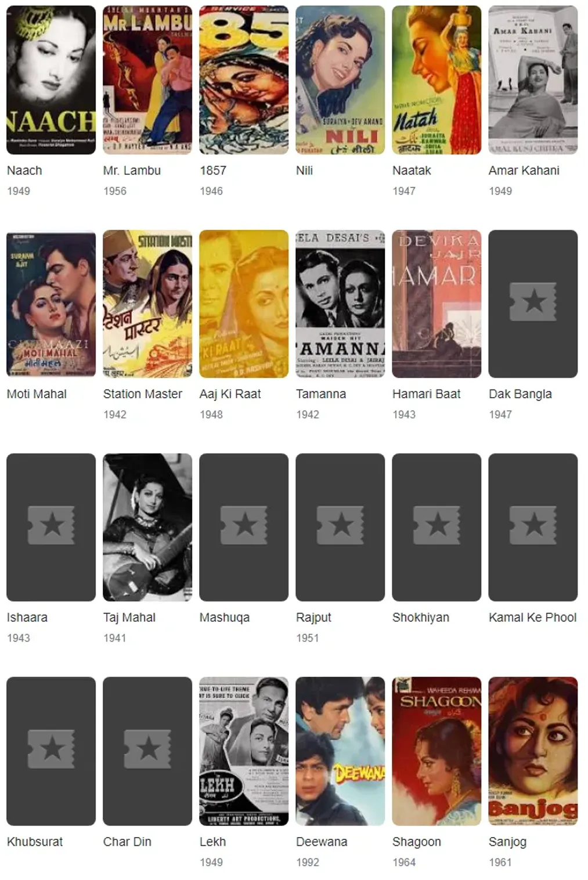Select the Lekh 1949 poster

[x=244, y=751]
